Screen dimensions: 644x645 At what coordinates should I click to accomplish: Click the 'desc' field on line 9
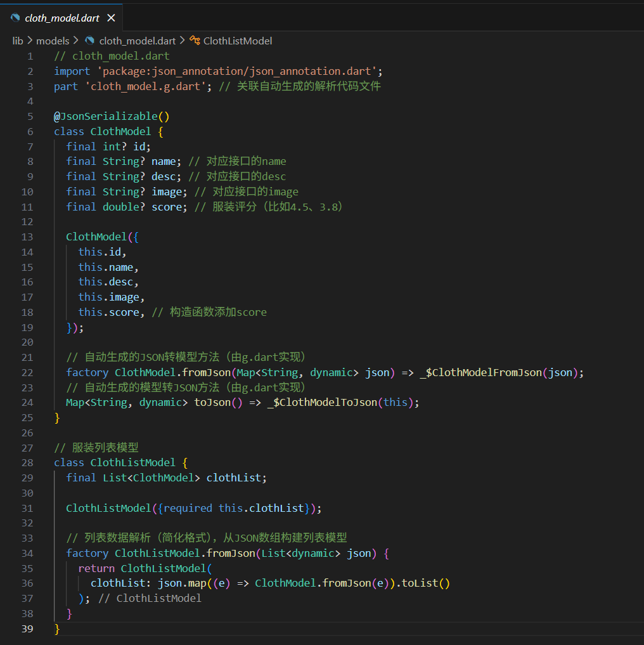(164, 176)
